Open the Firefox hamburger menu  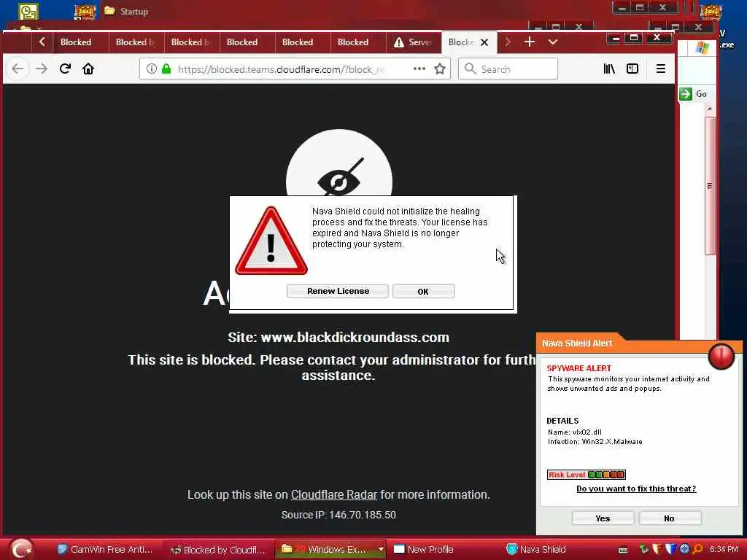[661, 69]
